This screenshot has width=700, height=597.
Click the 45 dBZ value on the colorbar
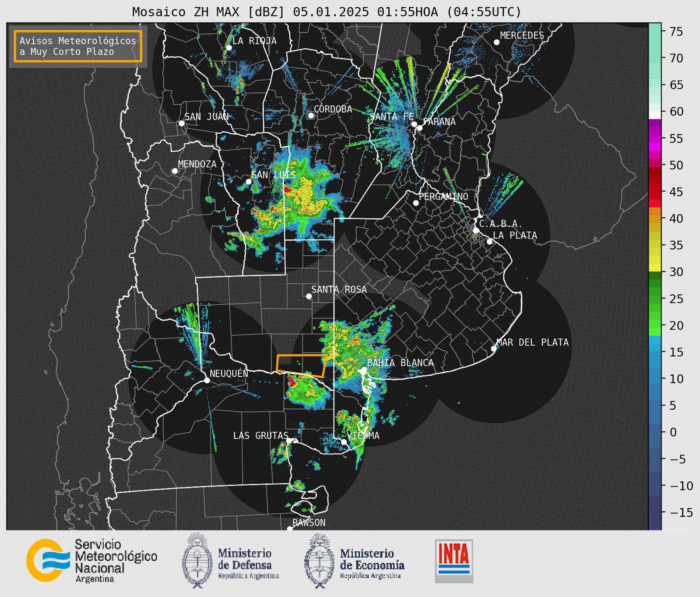(676, 192)
